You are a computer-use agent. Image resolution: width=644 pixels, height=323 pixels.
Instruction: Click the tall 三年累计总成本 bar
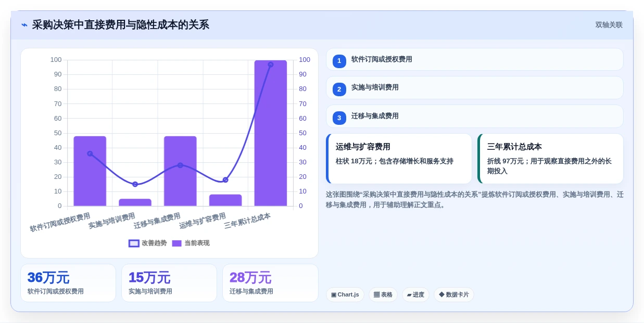click(x=271, y=133)
